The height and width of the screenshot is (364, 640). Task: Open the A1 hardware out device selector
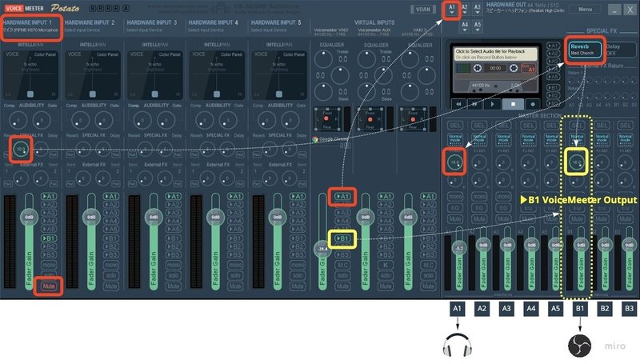click(452, 10)
